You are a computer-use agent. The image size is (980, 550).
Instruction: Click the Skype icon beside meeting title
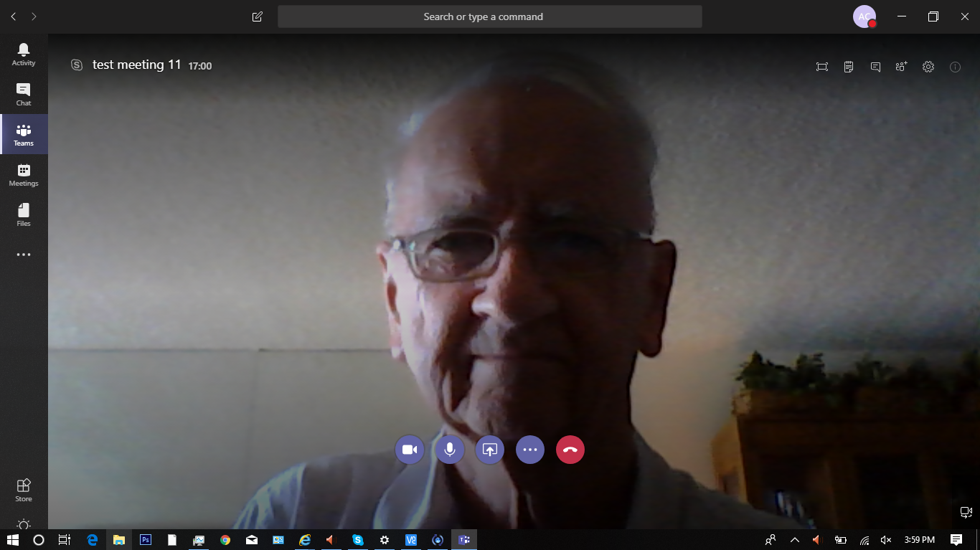[77, 65]
